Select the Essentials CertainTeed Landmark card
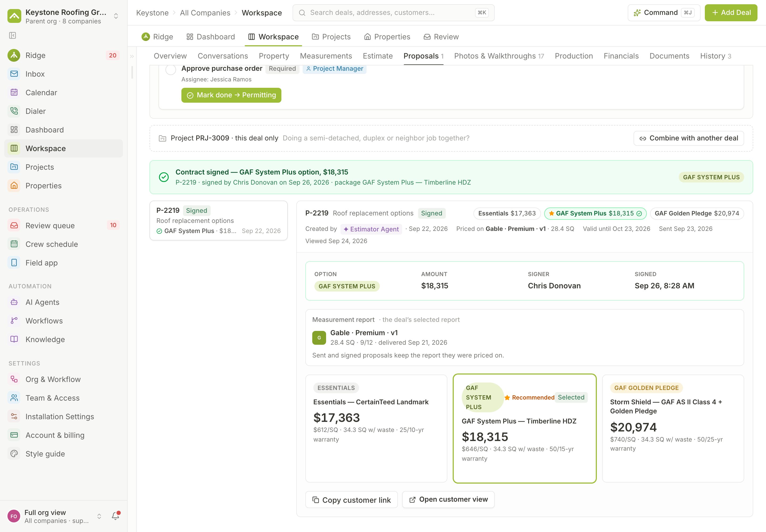The height and width of the screenshot is (532, 766). (x=376, y=428)
